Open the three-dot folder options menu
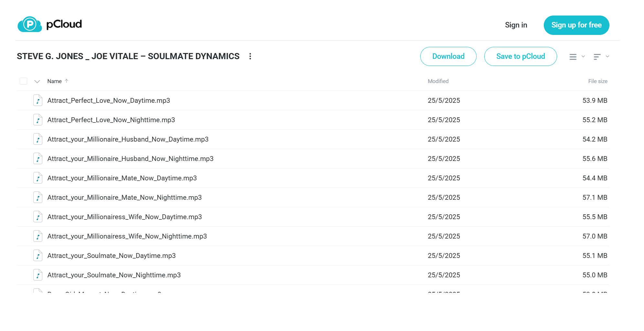The height and width of the screenshot is (331, 644). (250, 56)
